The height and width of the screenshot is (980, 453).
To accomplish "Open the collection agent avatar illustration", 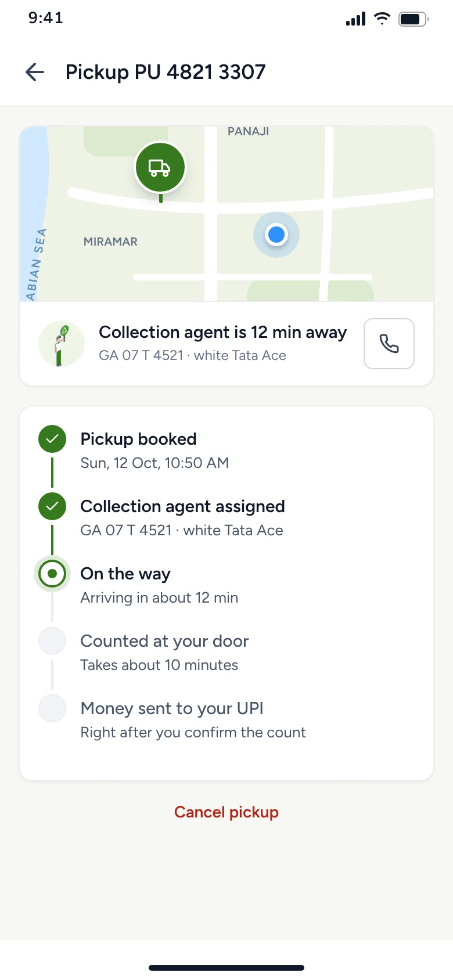I will click(x=62, y=344).
